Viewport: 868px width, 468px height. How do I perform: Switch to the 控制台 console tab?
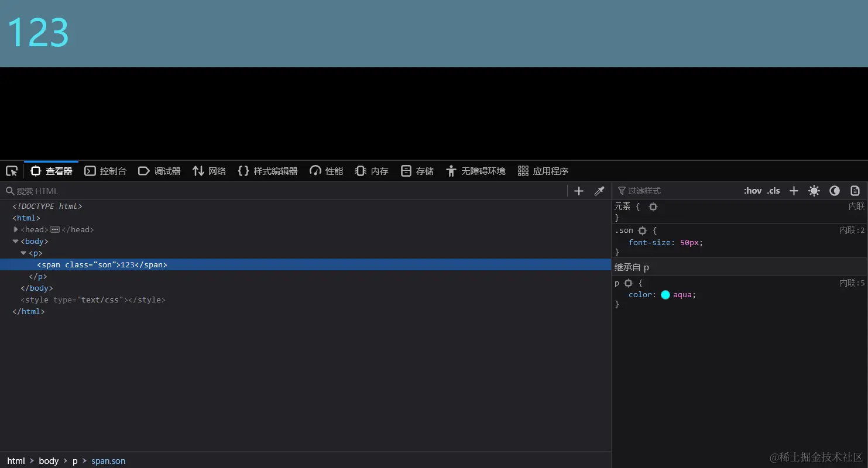tap(105, 171)
